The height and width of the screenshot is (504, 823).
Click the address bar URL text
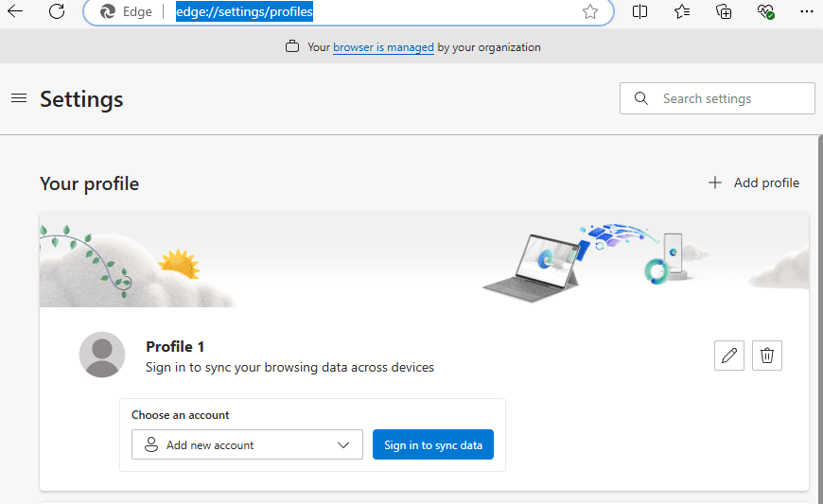[244, 11]
